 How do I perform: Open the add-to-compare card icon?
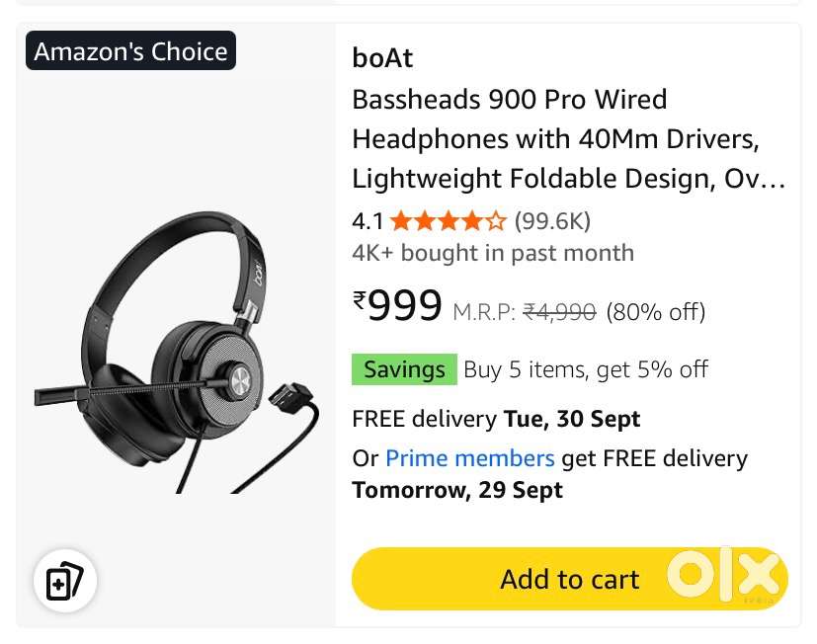(65, 582)
